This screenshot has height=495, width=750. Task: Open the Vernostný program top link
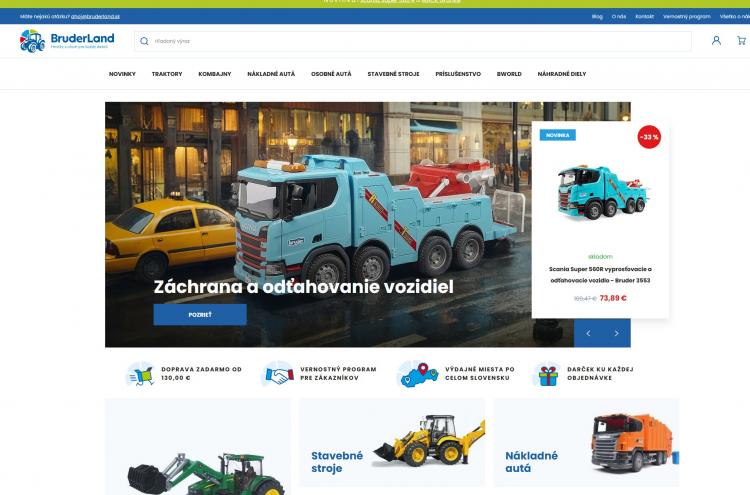(x=686, y=16)
